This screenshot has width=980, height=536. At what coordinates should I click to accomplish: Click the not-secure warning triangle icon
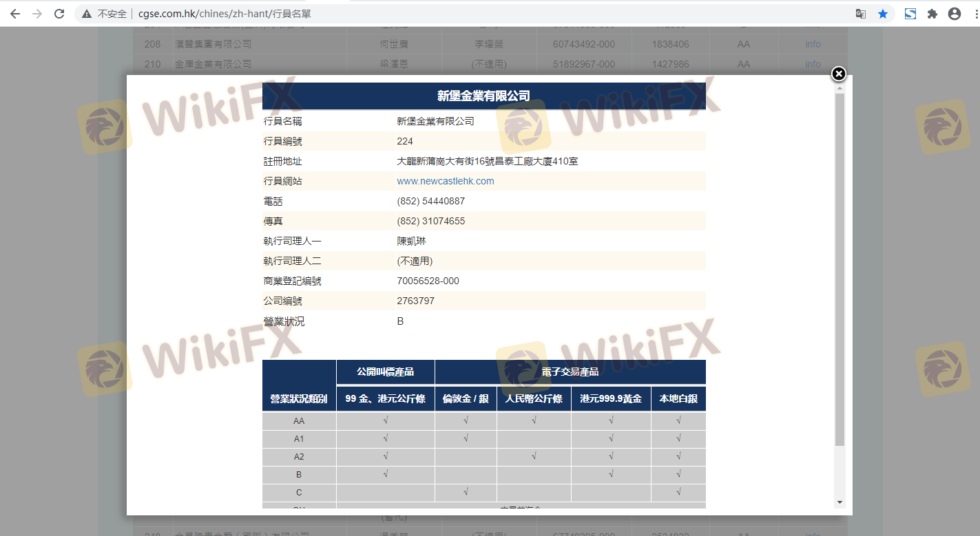point(86,14)
